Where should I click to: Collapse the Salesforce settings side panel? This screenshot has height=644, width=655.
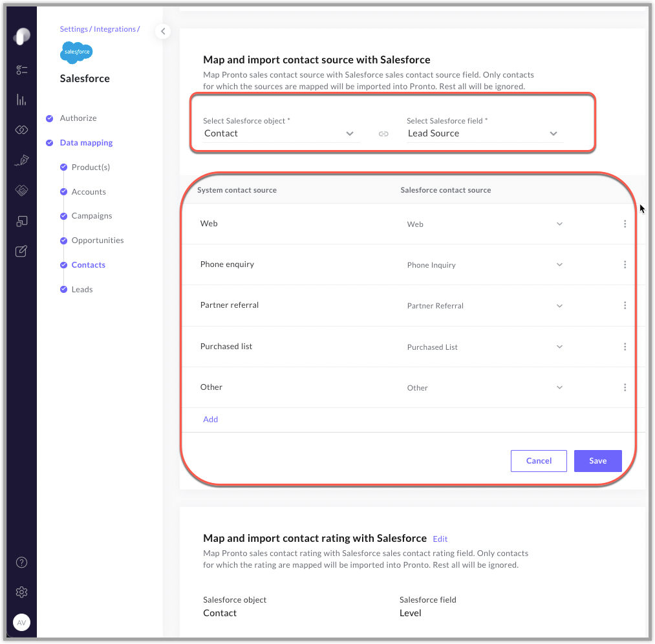point(163,31)
